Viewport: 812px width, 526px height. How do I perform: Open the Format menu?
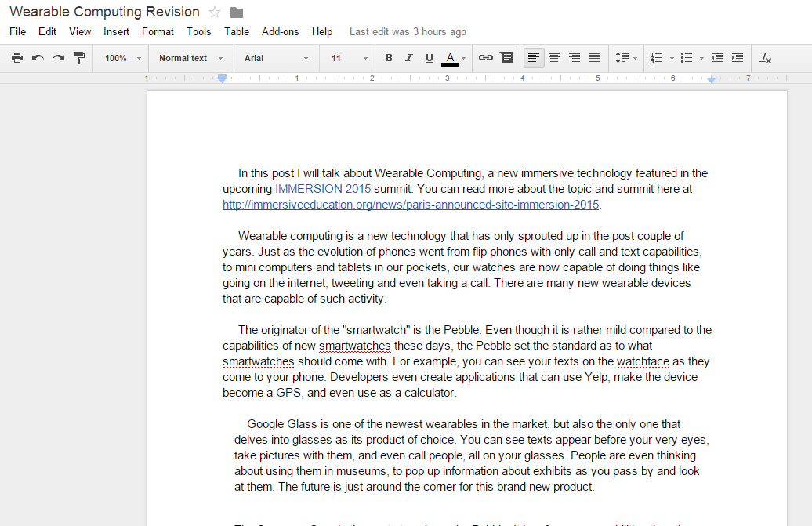point(158,31)
